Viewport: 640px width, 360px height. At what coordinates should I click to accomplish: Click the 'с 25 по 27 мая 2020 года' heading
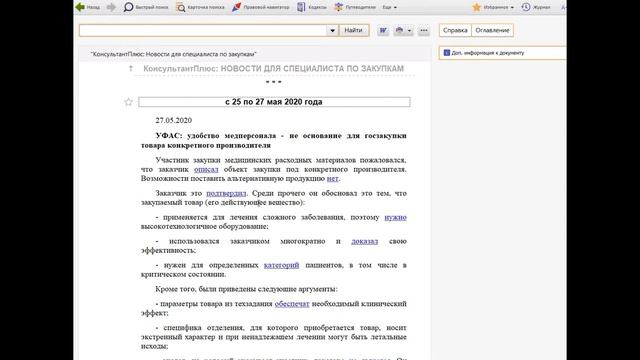274,102
